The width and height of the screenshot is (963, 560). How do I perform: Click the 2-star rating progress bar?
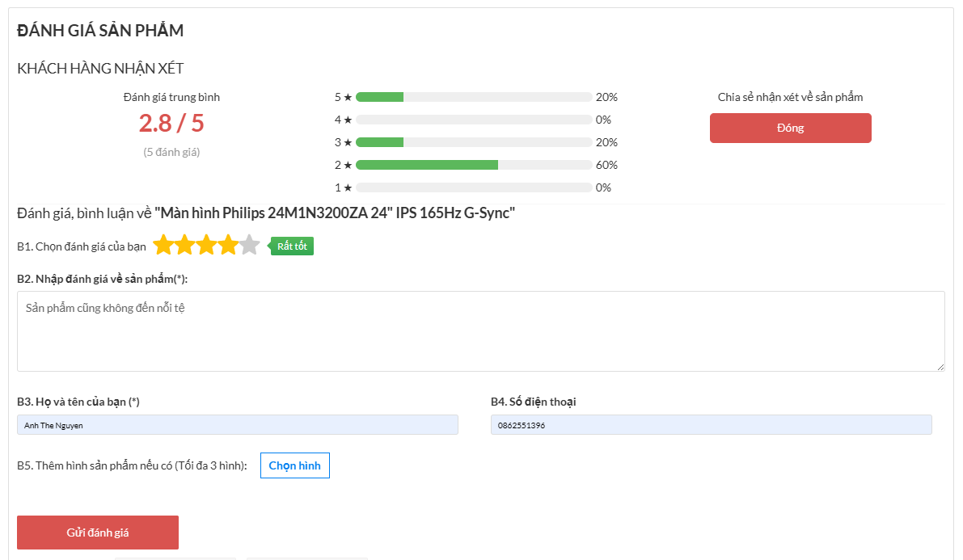click(474, 165)
